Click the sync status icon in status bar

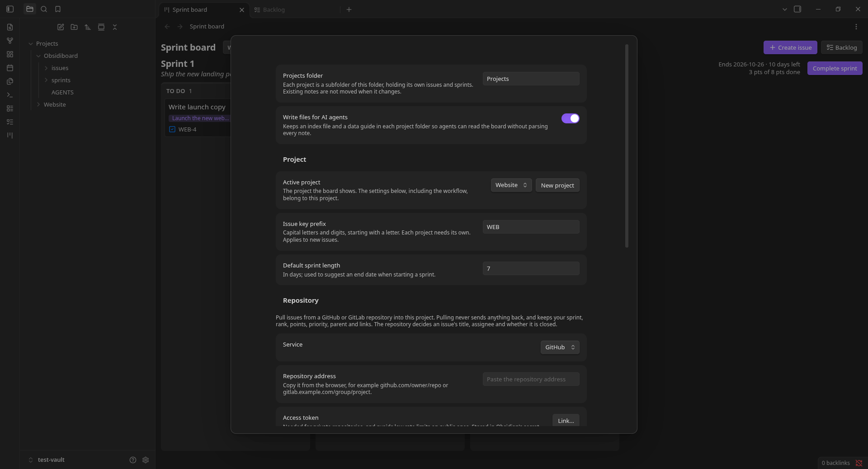click(859, 463)
